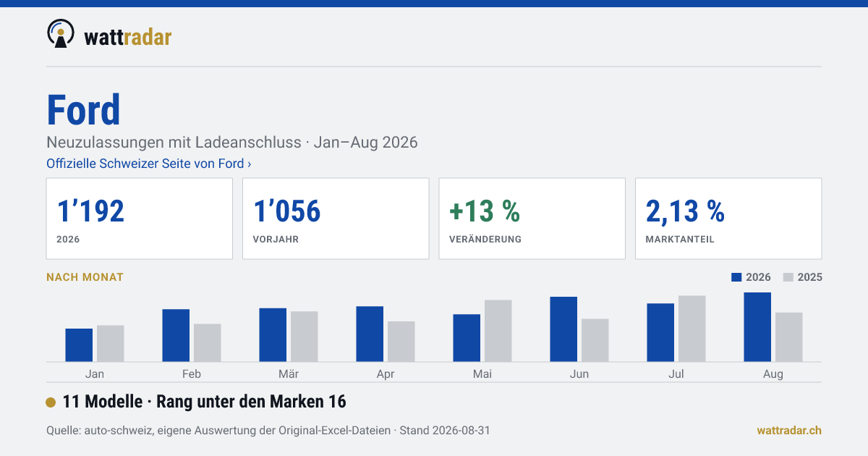Image resolution: width=868 pixels, height=456 pixels.
Task: Click the 'MARKTANTEIL' caption
Action: click(x=680, y=239)
